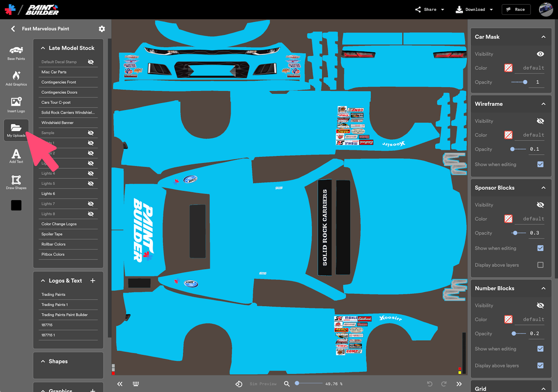
Task: Open the keyboard shortcuts icon
Action: (x=136, y=384)
